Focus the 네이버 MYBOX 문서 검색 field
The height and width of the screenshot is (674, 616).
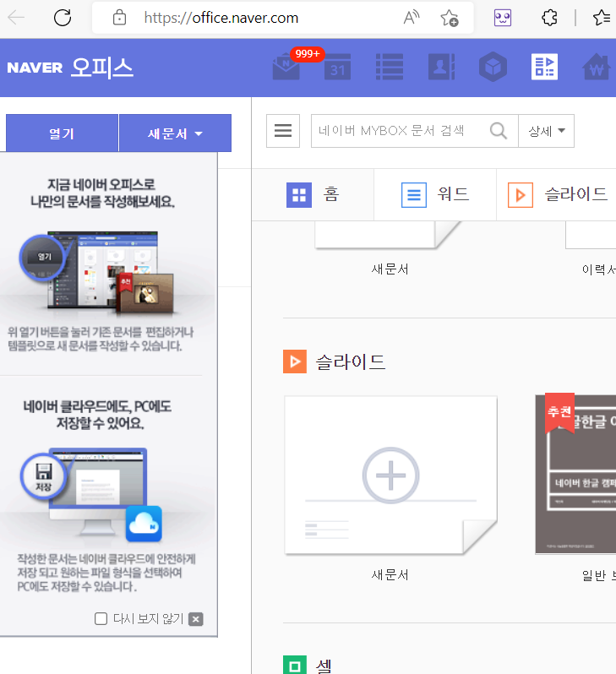click(398, 131)
